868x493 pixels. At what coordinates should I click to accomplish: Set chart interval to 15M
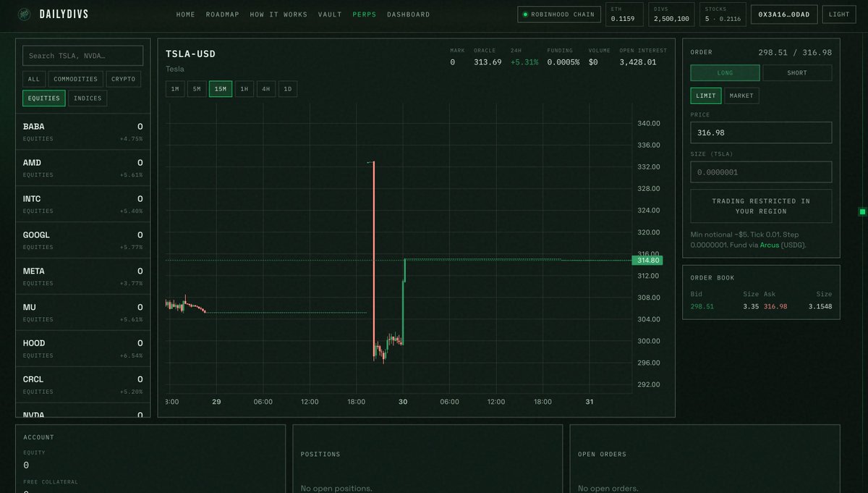coord(221,89)
